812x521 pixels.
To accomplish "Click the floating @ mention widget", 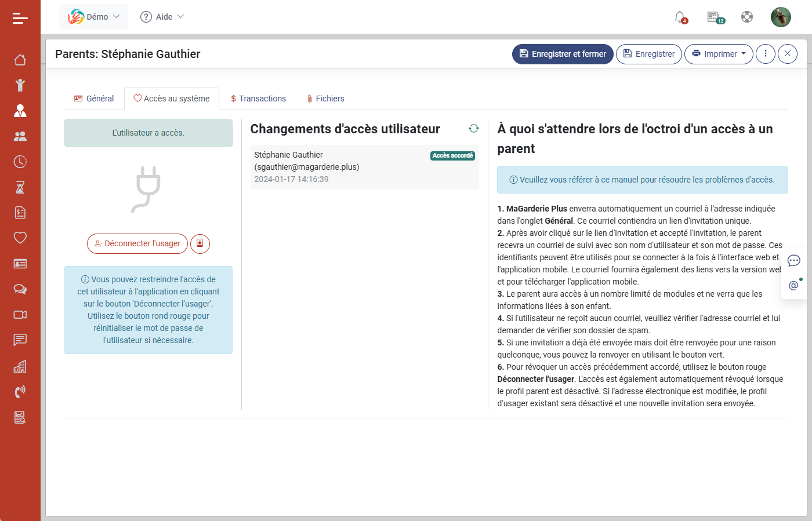I will 794,285.
